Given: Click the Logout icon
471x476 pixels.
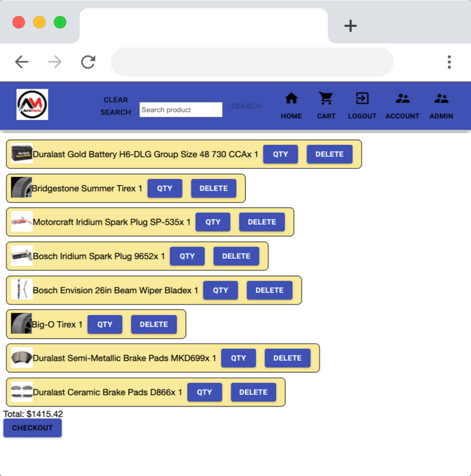Looking at the screenshot, I should [x=362, y=99].
